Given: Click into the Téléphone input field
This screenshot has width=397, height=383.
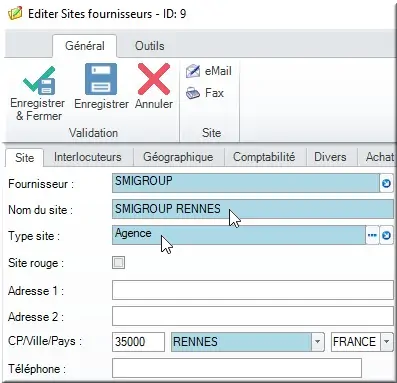Looking at the screenshot, I should (x=237, y=368).
